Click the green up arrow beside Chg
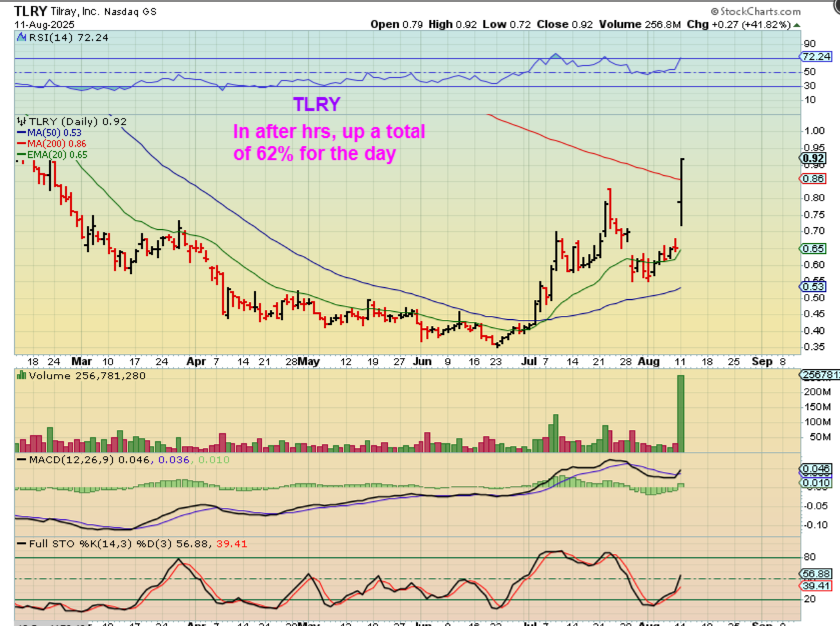 (x=796, y=25)
